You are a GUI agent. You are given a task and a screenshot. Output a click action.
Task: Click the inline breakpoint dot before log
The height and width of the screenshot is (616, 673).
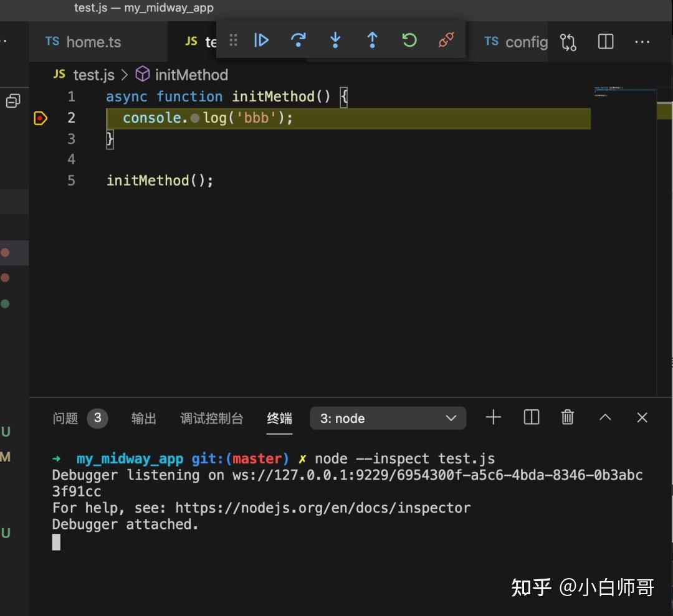(x=195, y=118)
